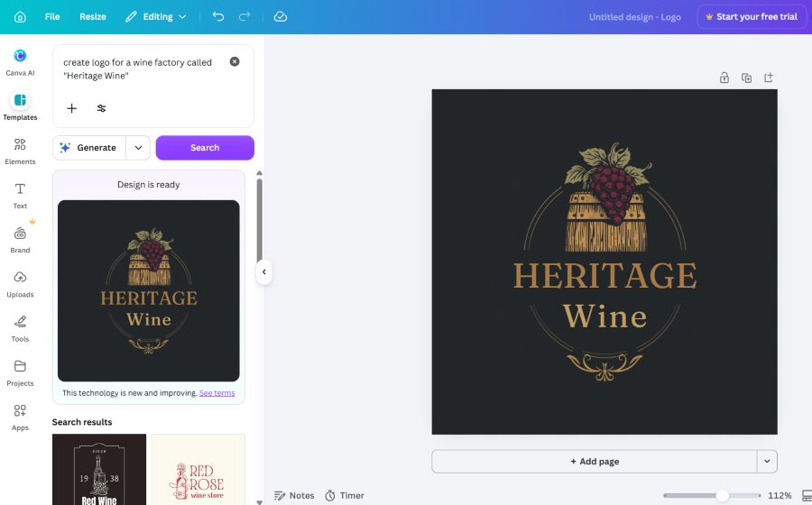Expand the Add page options chevron
The width and height of the screenshot is (812, 505).
[x=767, y=462]
